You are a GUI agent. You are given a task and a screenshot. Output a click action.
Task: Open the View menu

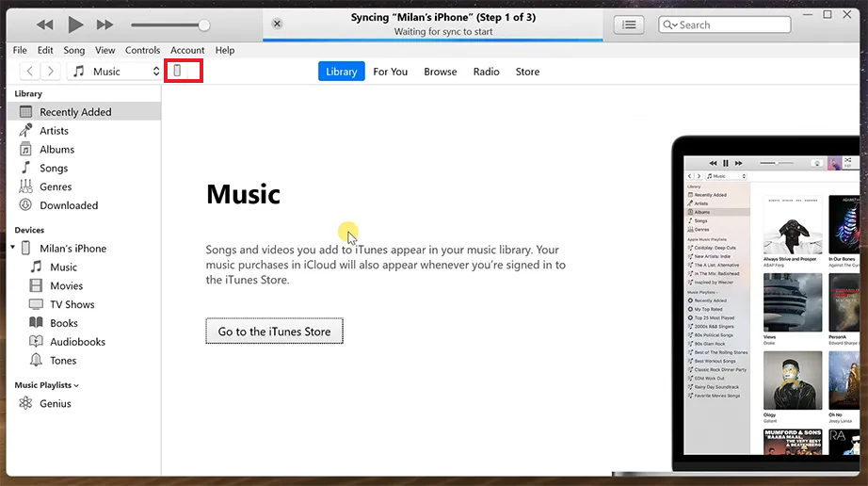pyautogui.click(x=105, y=50)
